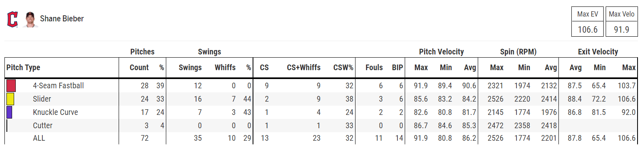
Task: Open Shane Bieber's player headshot
Action: point(30,19)
